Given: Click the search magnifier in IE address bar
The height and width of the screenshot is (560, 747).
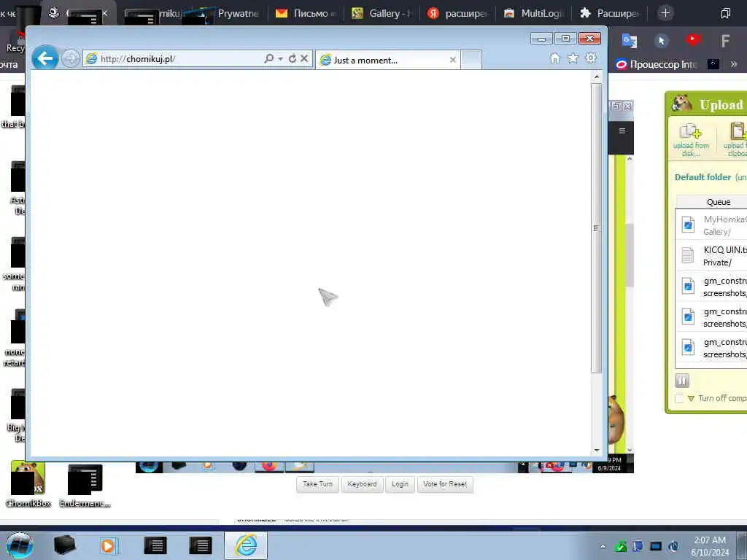Looking at the screenshot, I should 268,58.
